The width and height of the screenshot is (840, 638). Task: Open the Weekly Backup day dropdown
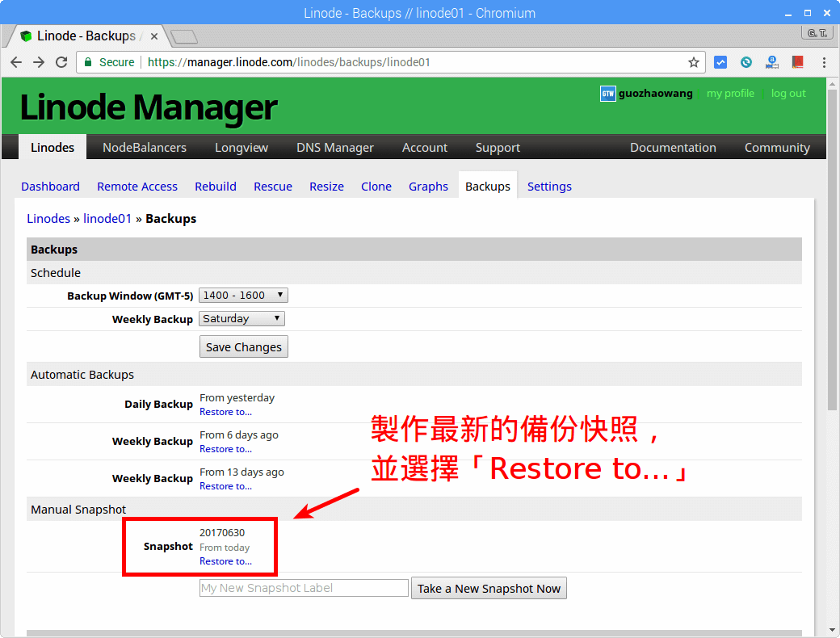tap(241, 319)
